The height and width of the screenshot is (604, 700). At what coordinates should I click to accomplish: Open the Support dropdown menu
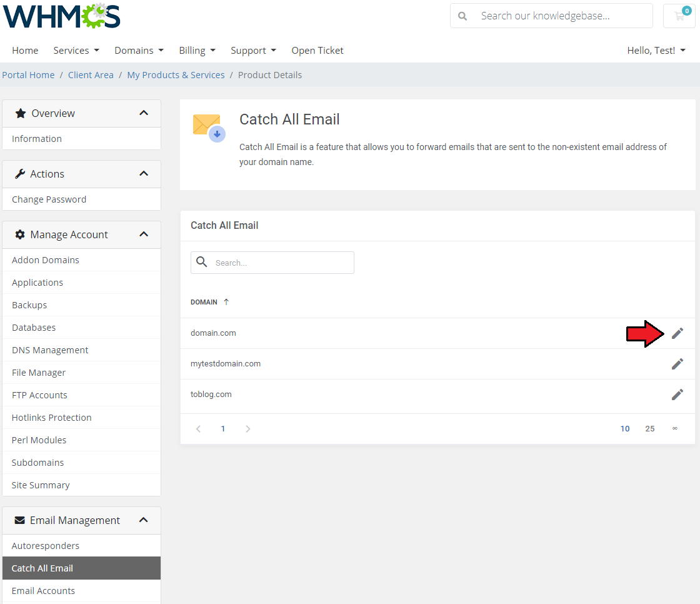[254, 51]
